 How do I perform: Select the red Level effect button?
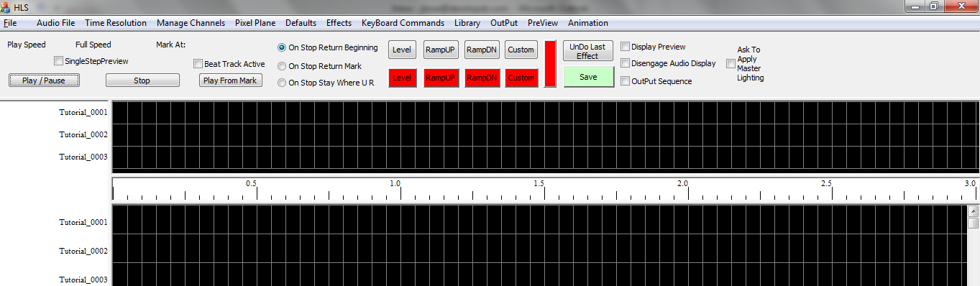402,78
